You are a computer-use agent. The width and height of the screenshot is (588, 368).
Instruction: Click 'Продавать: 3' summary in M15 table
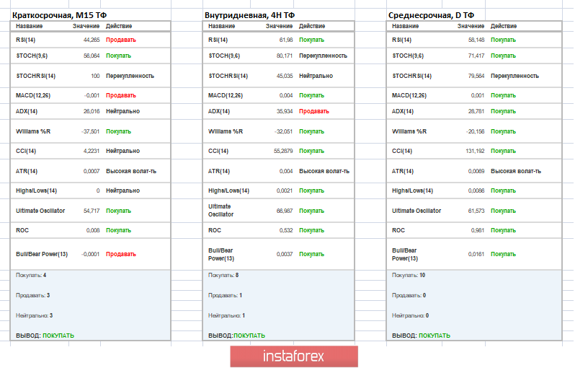click(x=32, y=296)
